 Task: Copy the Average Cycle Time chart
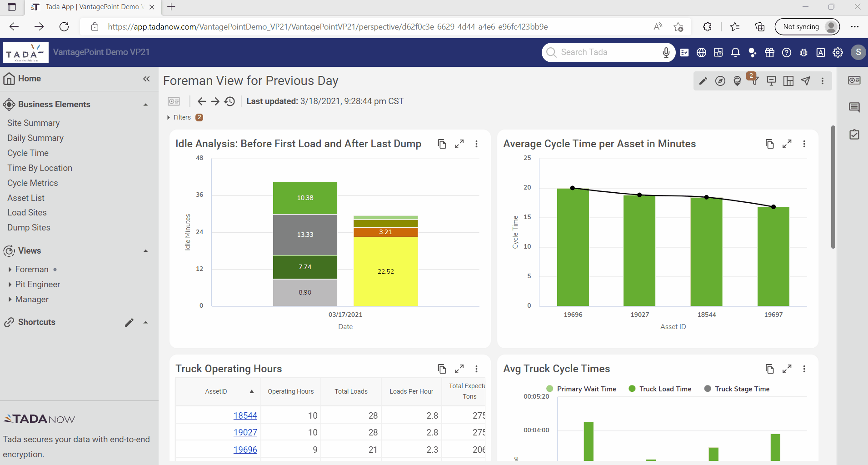769,144
